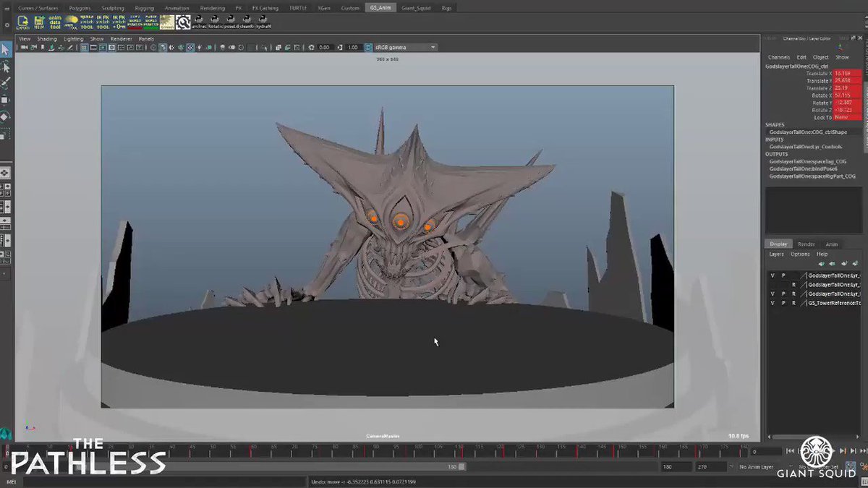Screen dimensions: 868x488
Task: Run the hydraN python shelf script
Action: click(263, 22)
